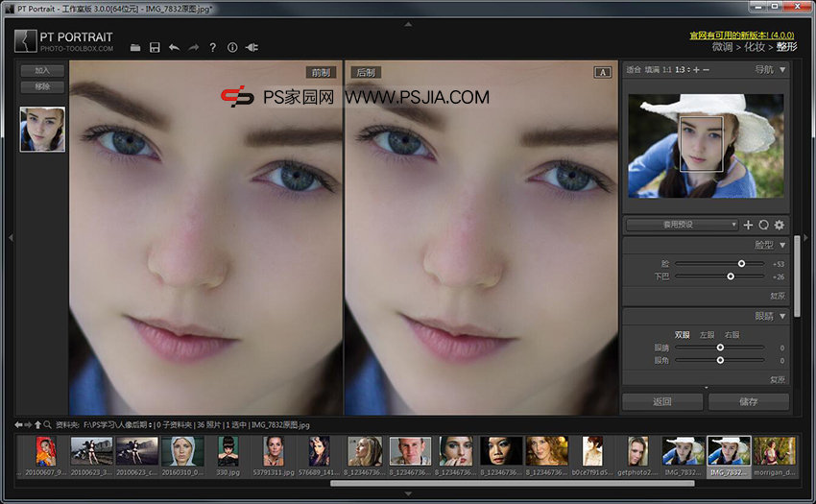
Task: Open help with the question mark icon
Action: pyautogui.click(x=213, y=47)
